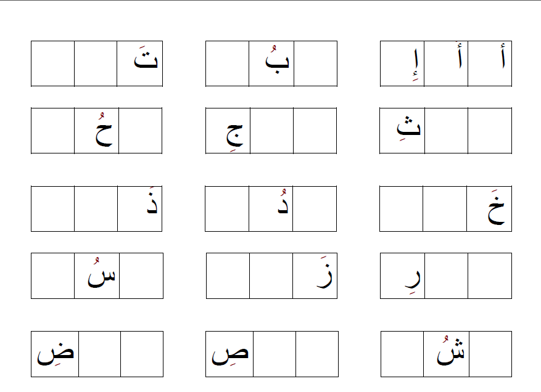This screenshot has width=541, height=392.
Task: Click the alif with hamza below إ
Action: (402, 63)
